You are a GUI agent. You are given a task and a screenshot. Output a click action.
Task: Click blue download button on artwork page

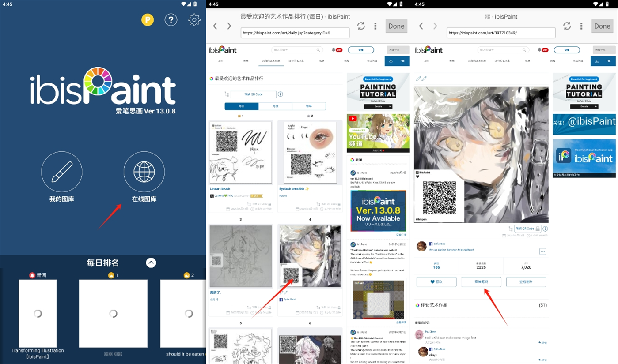point(603,61)
